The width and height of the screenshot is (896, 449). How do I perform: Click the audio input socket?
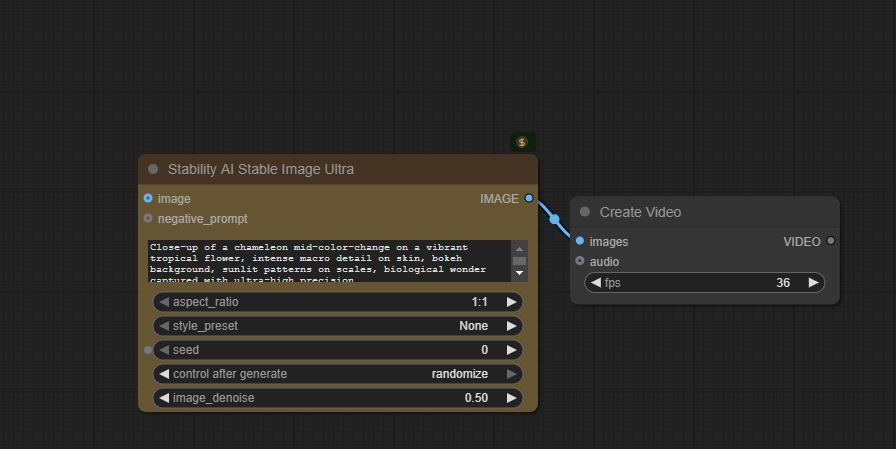click(580, 262)
